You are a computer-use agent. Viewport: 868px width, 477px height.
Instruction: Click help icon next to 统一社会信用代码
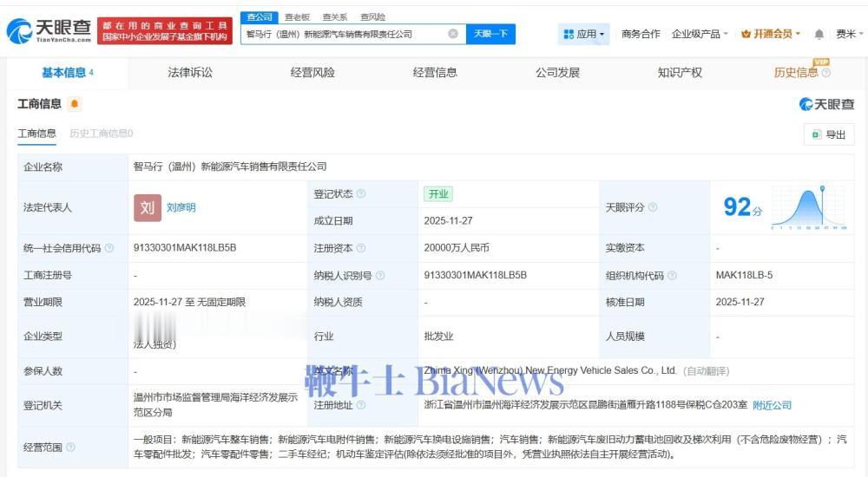pyautogui.click(x=109, y=248)
